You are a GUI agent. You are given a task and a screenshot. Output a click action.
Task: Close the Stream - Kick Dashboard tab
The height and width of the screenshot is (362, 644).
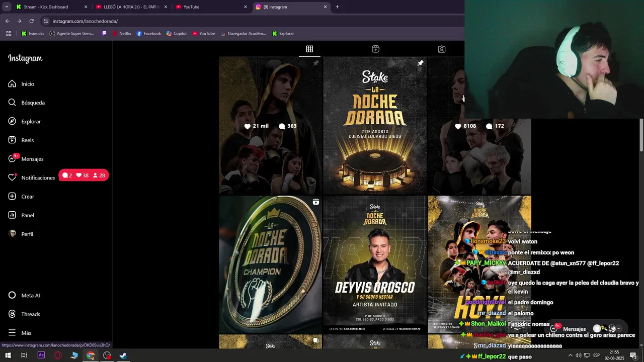pos(86,7)
